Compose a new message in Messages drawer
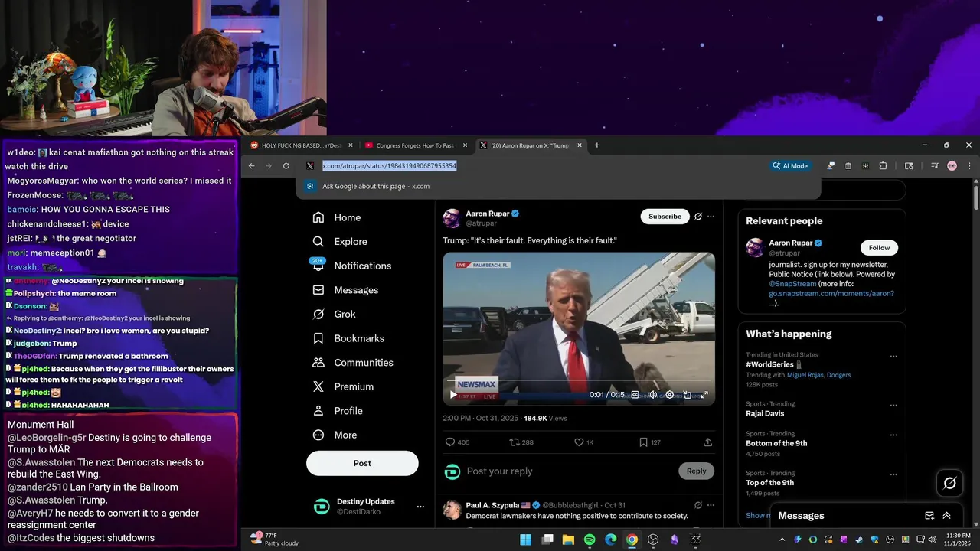Viewport: 980px width, 551px height. click(929, 516)
